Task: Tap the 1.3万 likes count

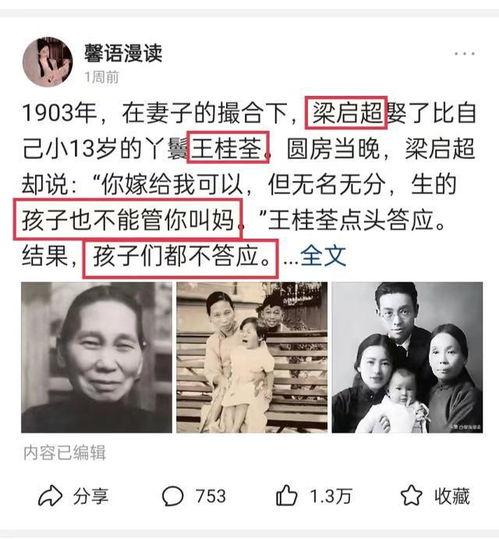Action: point(331,496)
